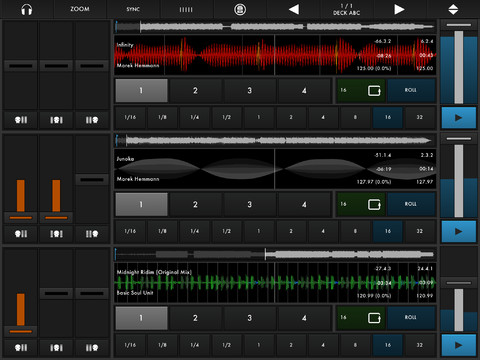Image resolution: width=480 pixels, height=360 pixels.
Task: Set loop size 1/4 on Junoka deck
Action: (x=195, y=231)
